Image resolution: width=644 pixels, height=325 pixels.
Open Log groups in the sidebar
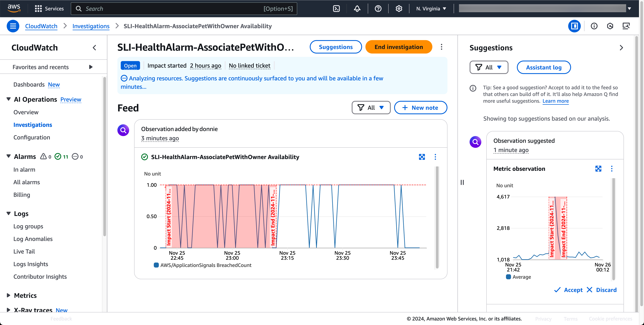point(28,226)
